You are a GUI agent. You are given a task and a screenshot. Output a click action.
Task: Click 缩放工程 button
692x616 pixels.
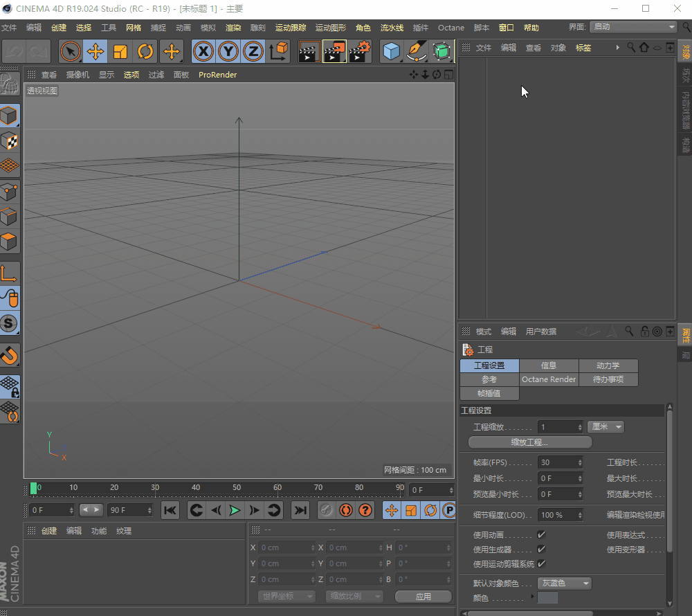click(x=530, y=442)
